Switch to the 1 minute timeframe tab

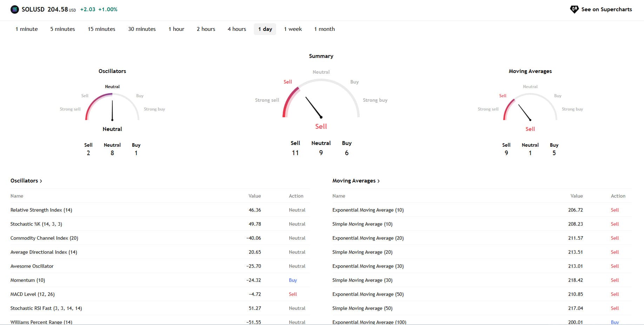tap(27, 29)
